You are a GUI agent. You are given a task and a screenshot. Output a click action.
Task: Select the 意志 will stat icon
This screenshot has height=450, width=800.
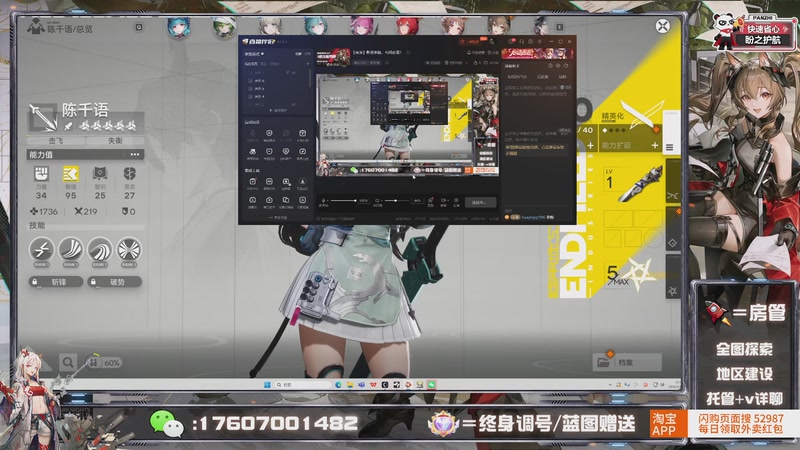(x=130, y=174)
